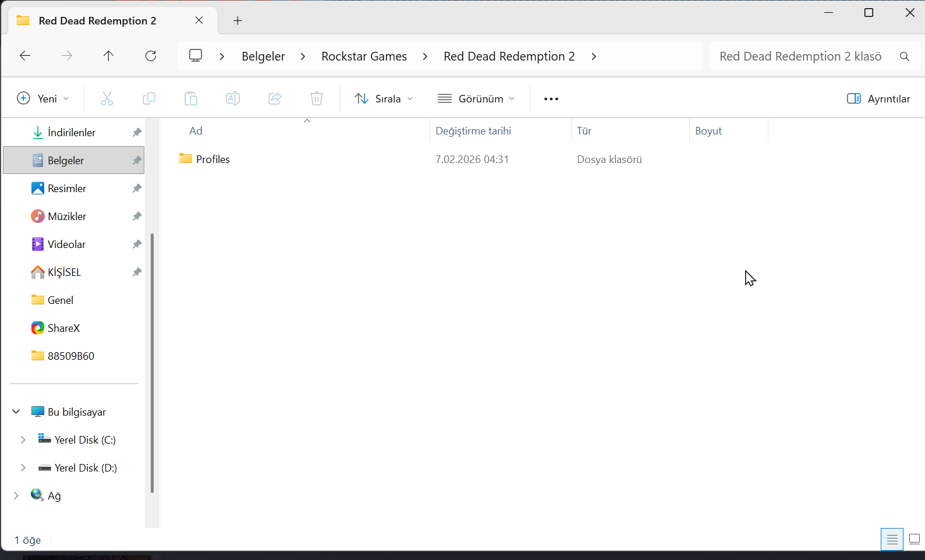Expand chevron after Belgeler in address bar
Screen dimensions: 925x560
[303, 56]
